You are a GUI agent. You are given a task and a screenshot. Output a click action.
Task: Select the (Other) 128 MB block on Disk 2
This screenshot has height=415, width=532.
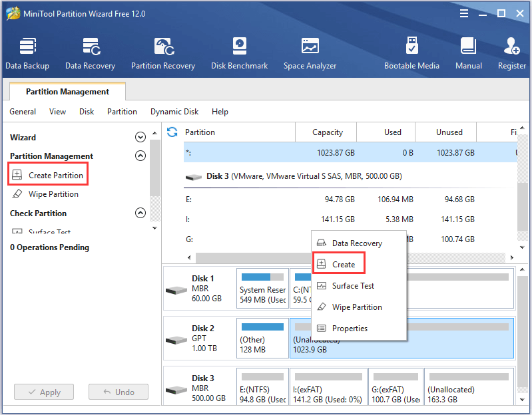[262, 338]
